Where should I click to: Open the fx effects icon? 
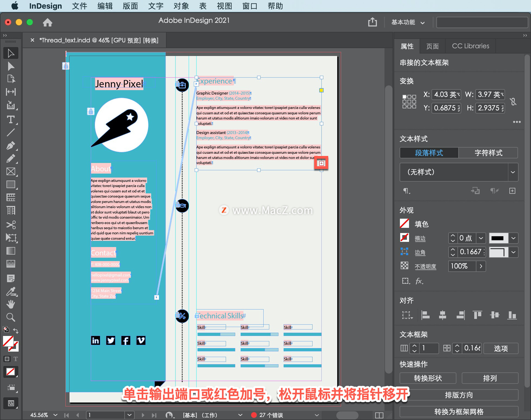(x=419, y=281)
